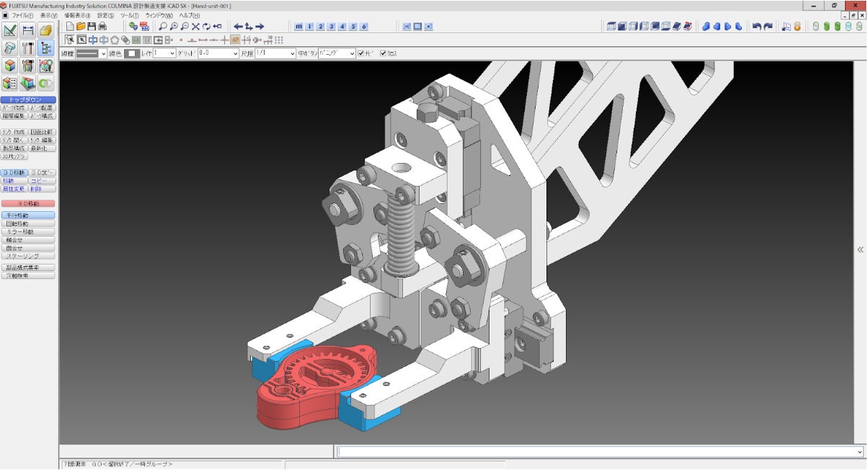
Task: Click the line color swatch
Action: [x=132, y=53]
